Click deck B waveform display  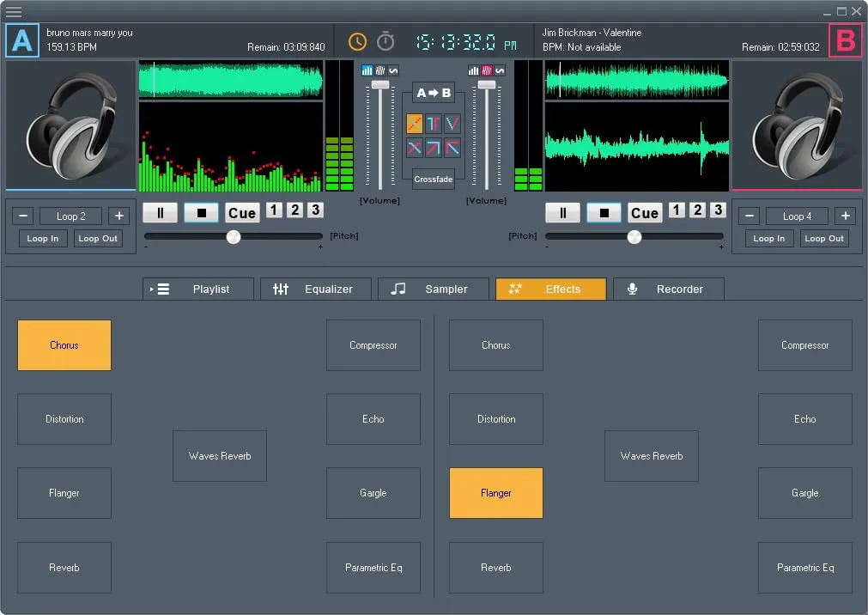click(635, 125)
